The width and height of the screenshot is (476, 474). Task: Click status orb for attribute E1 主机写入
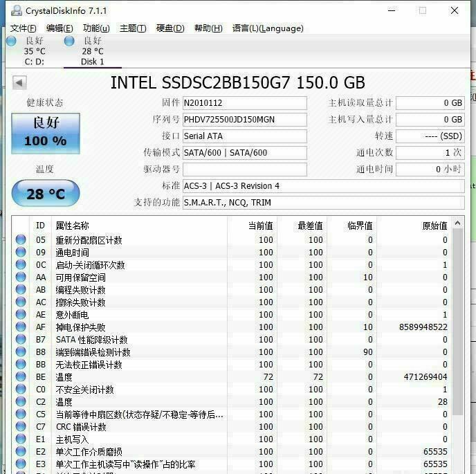coord(21,439)
